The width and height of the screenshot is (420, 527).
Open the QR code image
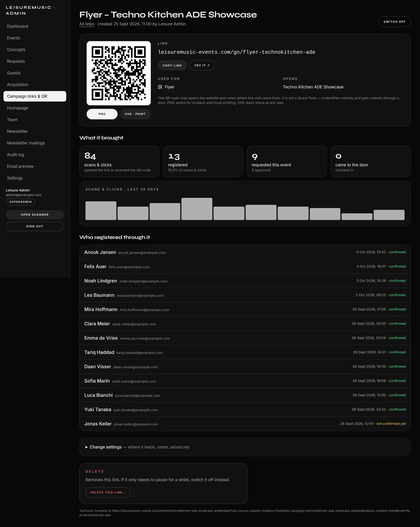pyautogui.click(x=119, y=73)
